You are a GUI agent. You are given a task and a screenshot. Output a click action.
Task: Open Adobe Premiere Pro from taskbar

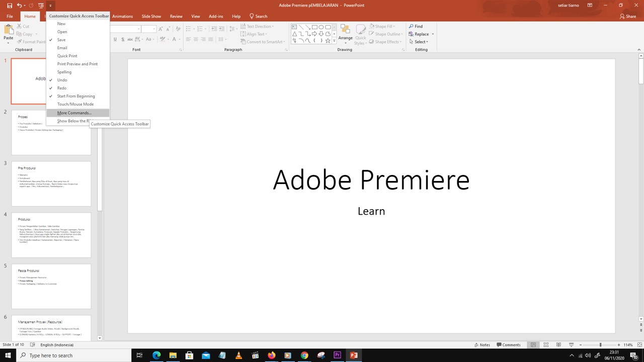337,355
